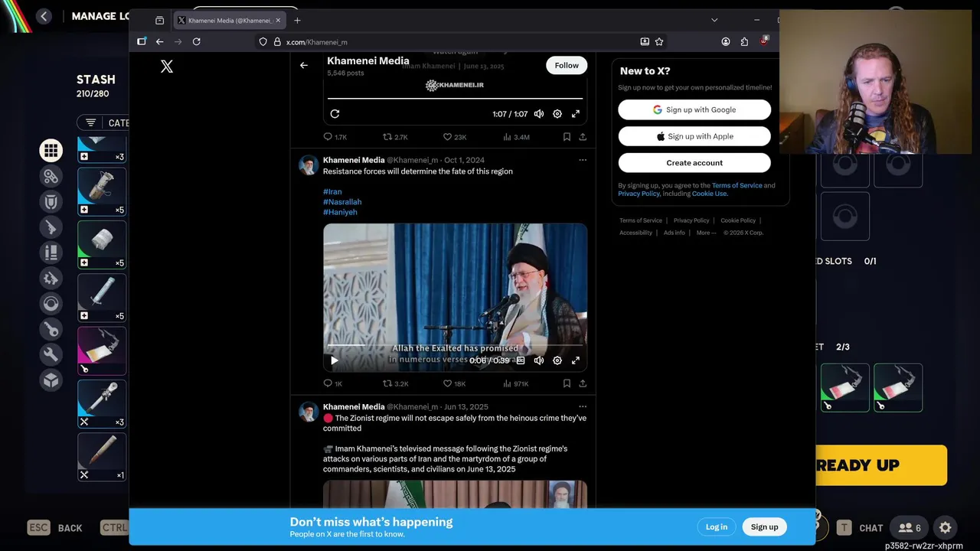The height and width of the screenshot is (551, 980).
Task: Open more options on the Jun 13, 2025 post
Action: [583, 406]
